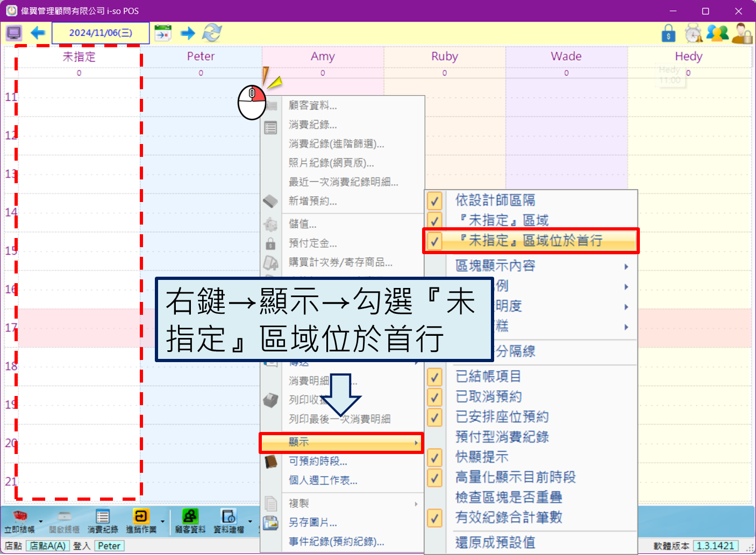Open 消費紀錄 list icon in bottom toolbar
756x555 pixels.
click(103, 521)
